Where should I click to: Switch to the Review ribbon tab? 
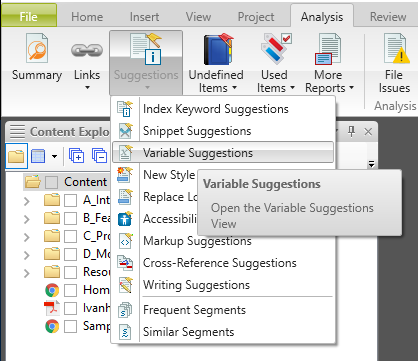tap(388, 17)
